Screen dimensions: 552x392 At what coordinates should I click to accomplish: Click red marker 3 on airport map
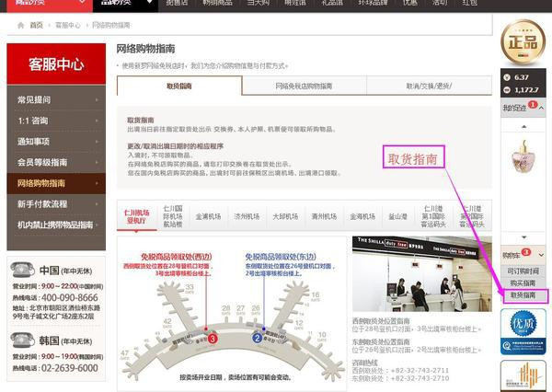pyautogui.click(x=213, y=339)
